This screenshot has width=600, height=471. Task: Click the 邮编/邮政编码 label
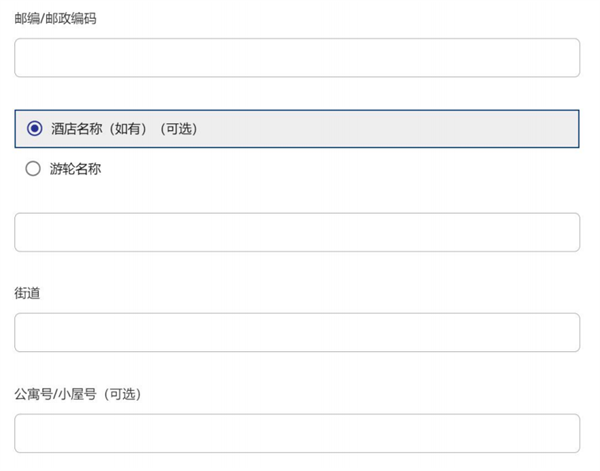[56, 18]
